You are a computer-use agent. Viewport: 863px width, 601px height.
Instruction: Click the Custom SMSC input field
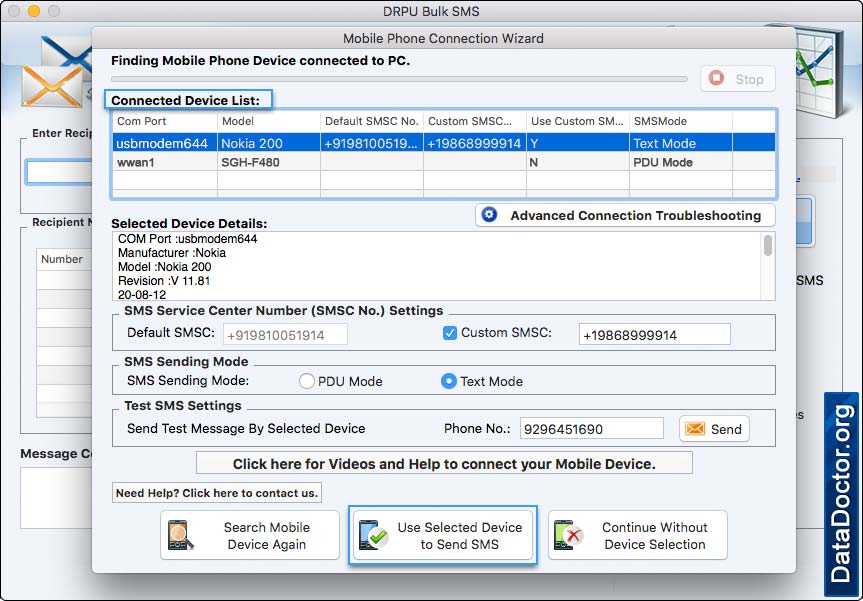coord(654,335)
